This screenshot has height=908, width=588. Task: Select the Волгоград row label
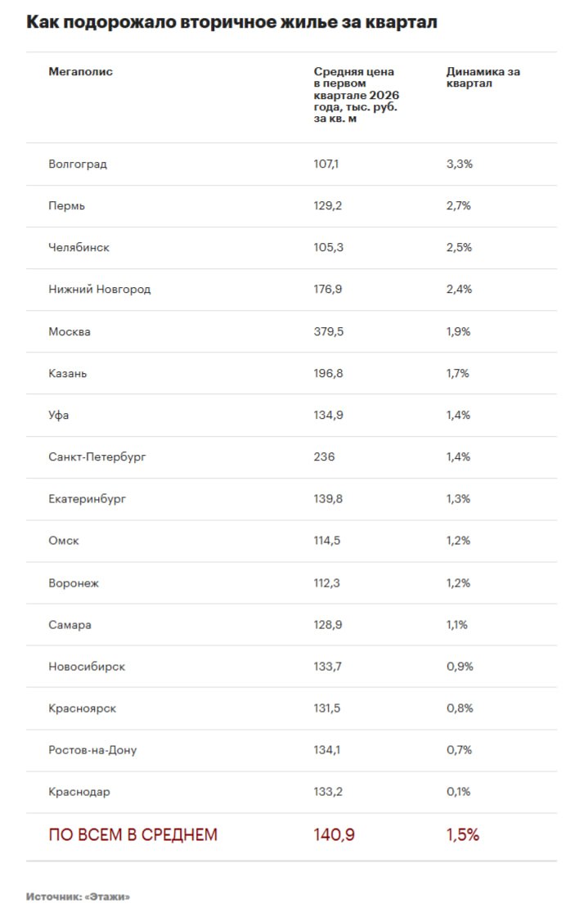click(x=78, y=164)
